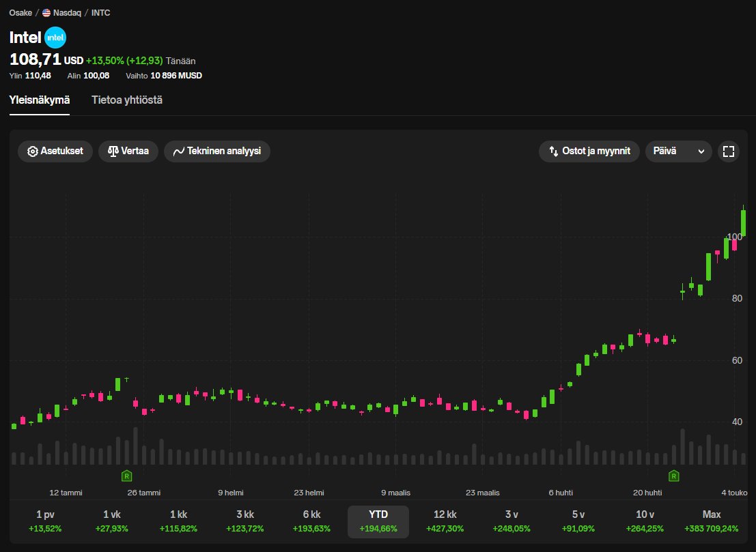Click the 80 price axis label
756x552 pixels.
[x=737, y=299]
